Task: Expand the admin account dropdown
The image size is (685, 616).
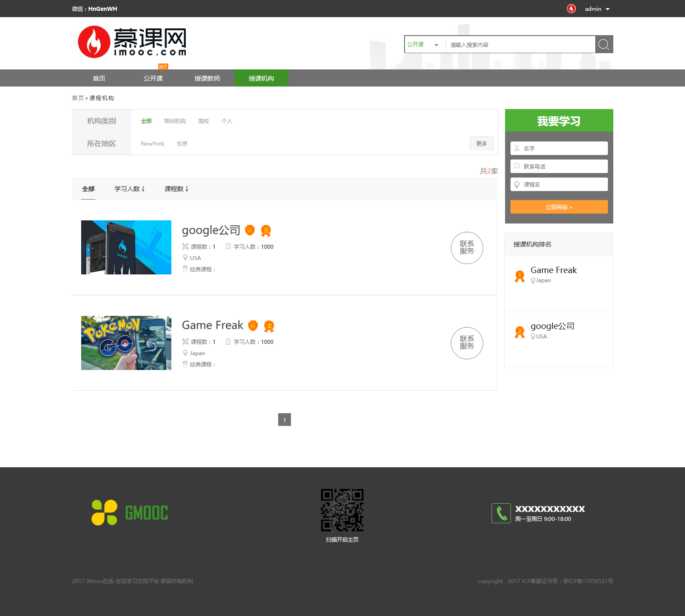Action: pyautogui.click(x=596, y=9)
